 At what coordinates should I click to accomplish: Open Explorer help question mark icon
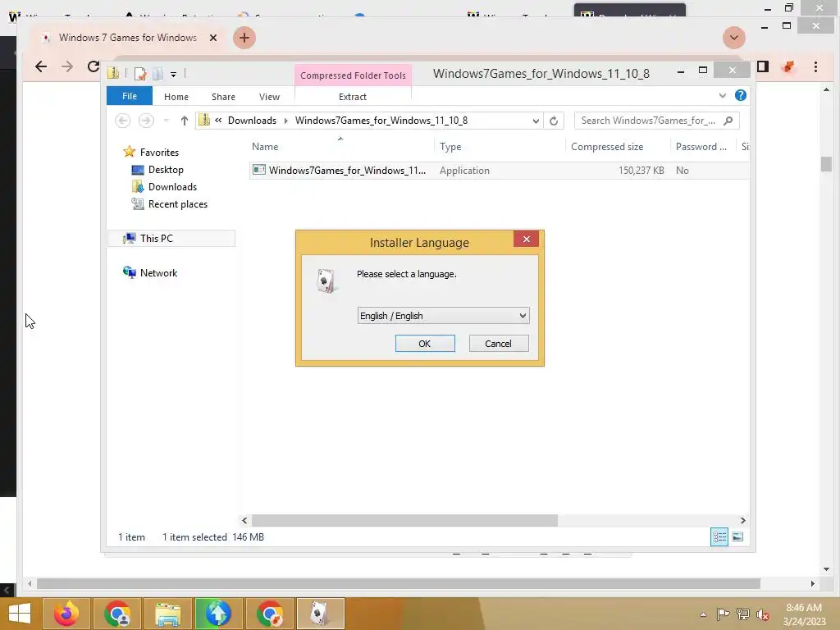[741, 95]
